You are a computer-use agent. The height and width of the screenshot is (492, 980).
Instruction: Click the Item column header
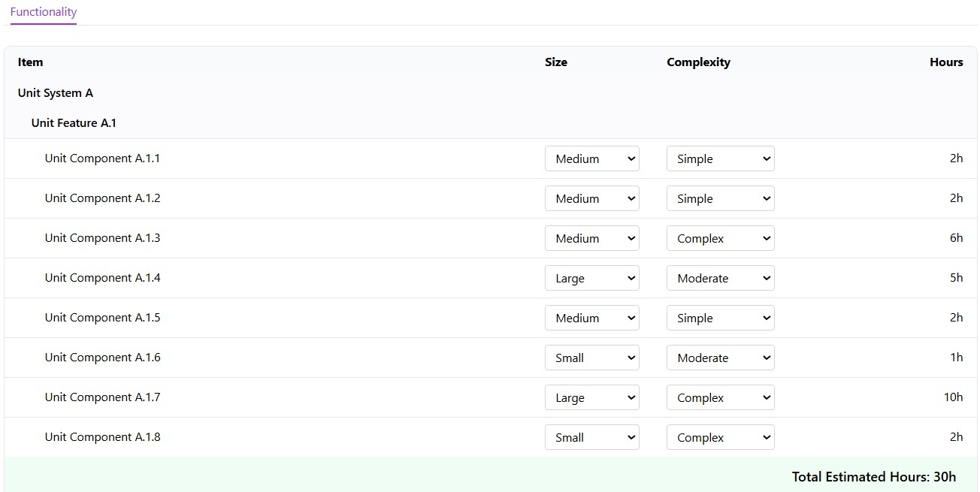tap(31, 62)
